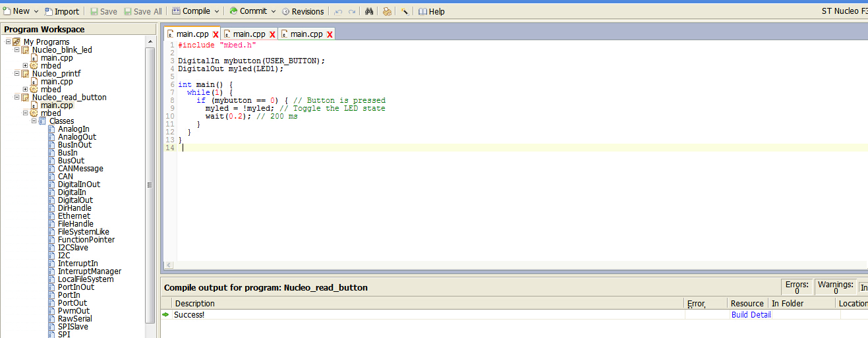Click the Undo arrow icon

click(338, 11)
